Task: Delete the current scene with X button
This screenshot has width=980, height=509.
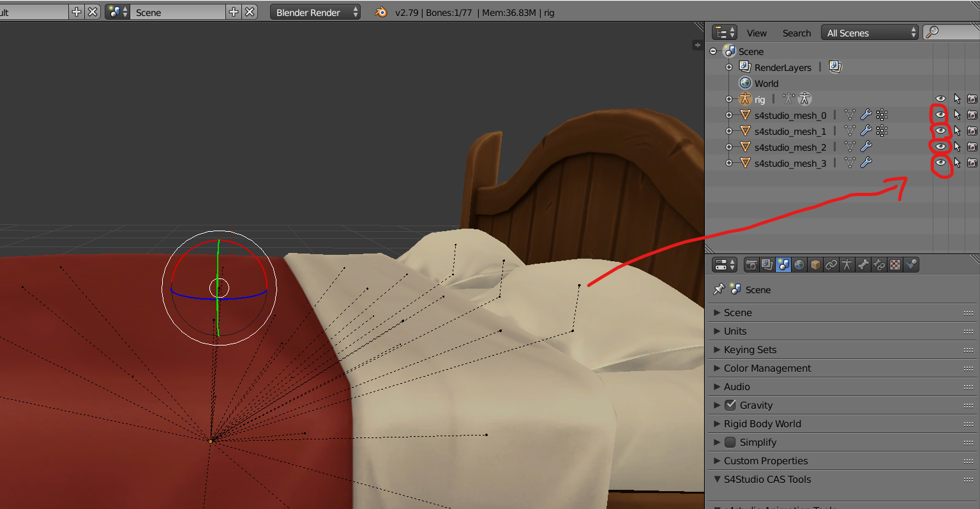Action: pyautogui.click(x=250, y=12)
